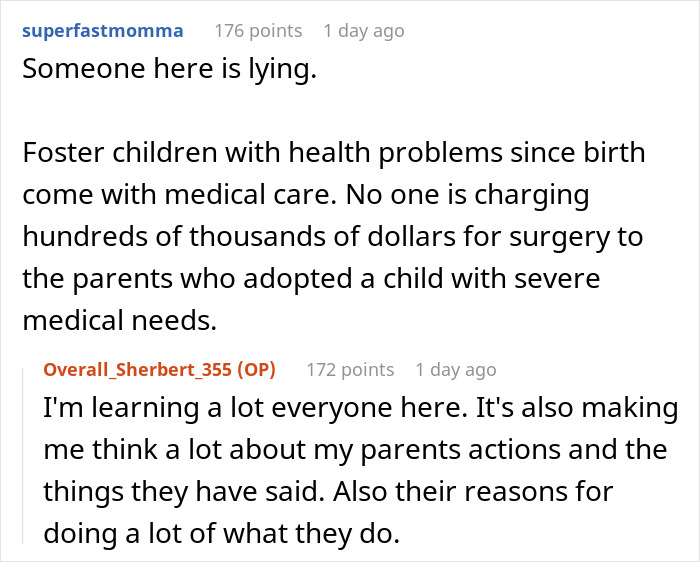Image resolution: width=700 pixels, height=562 pixels.
Task: Click the 176 points score
Action: (257, 31)
